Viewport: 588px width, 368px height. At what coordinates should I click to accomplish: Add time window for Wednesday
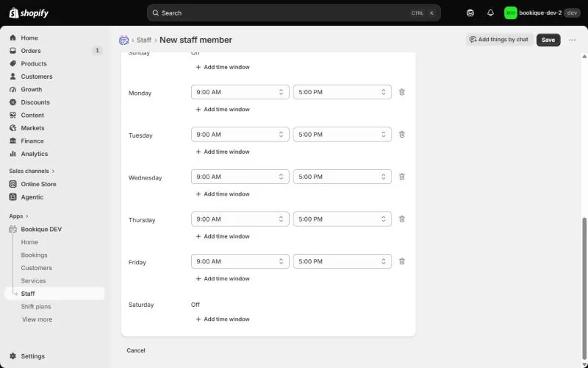(x=223, y=194)
